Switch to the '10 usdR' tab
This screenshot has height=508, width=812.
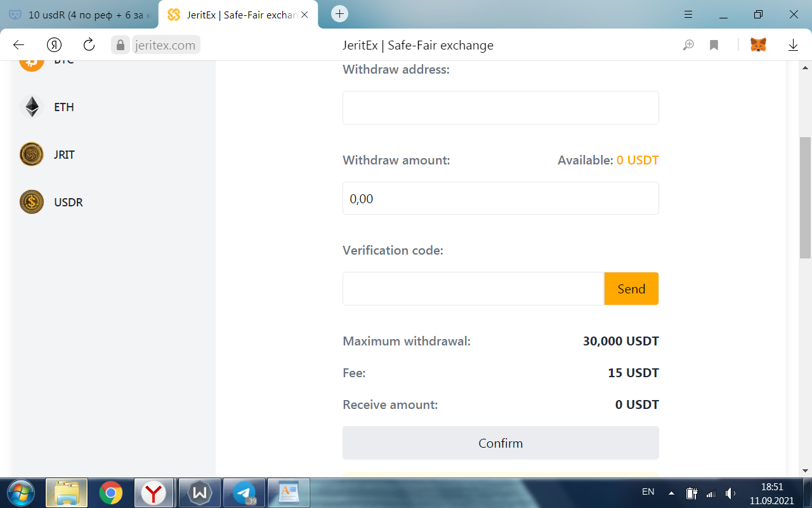click(x=79, y=15)
